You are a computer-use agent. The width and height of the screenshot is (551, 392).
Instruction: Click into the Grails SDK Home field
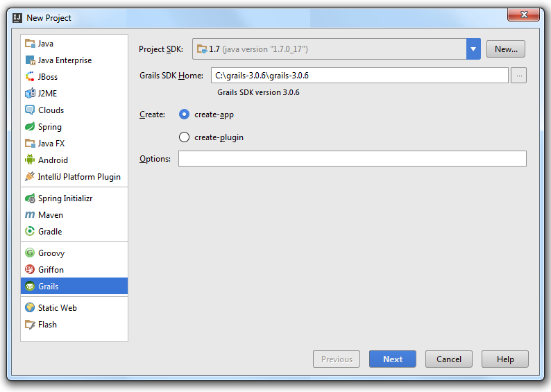tap(359, 76)
